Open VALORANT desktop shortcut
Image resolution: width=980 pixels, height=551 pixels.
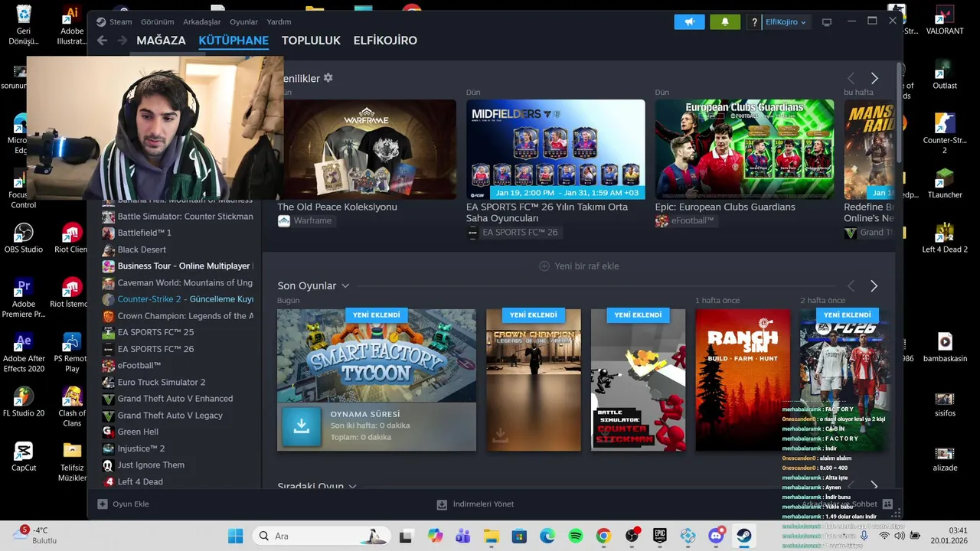(945, 21)
